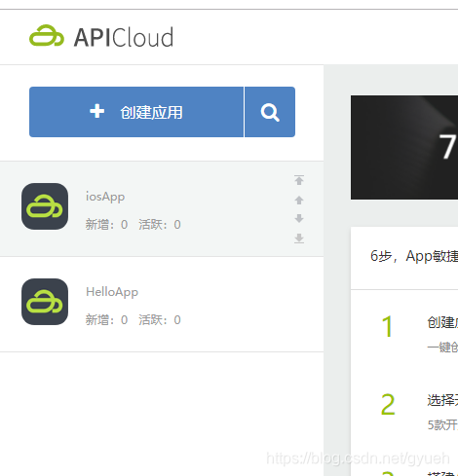458x476 pixels.
Task: Move iosApp to the top of list
Action: click(299, 180)
